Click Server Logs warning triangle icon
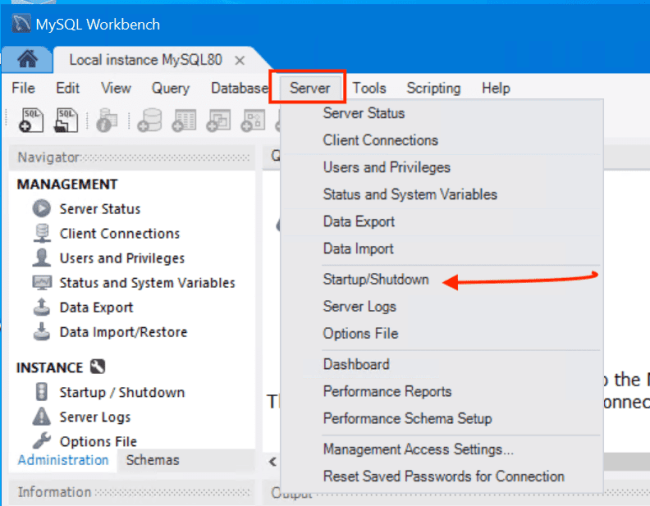 [x=41, y=416]
